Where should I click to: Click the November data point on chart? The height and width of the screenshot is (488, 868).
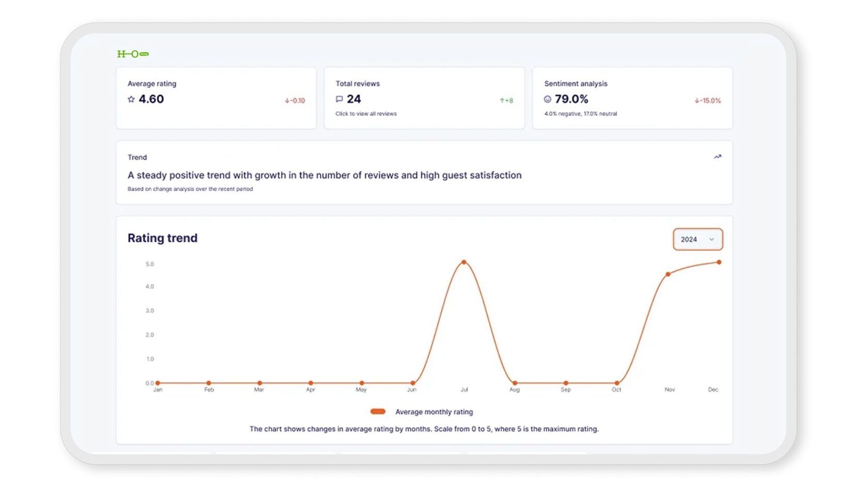click(668, 274)
